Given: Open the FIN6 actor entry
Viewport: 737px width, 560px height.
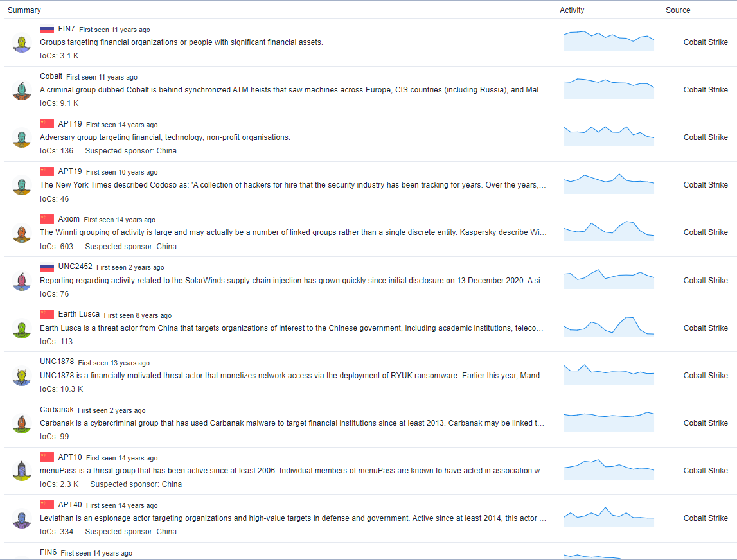Looking at the screenshot, I should 48,552.
